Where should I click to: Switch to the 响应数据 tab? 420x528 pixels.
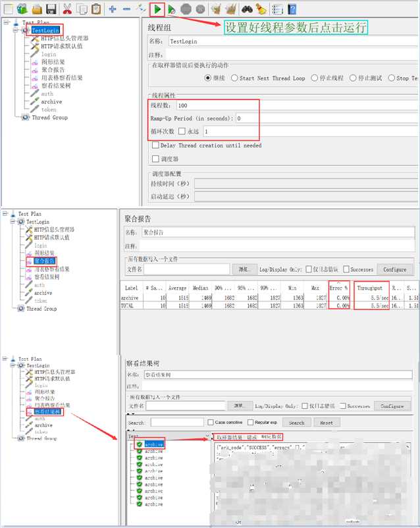tap(271, 436)
